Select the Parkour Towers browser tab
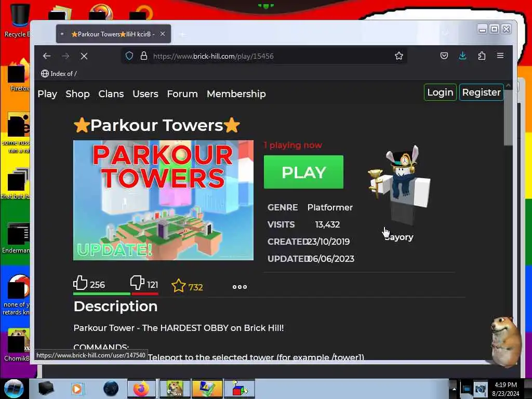The image size is (532, 399). [113, 34]
